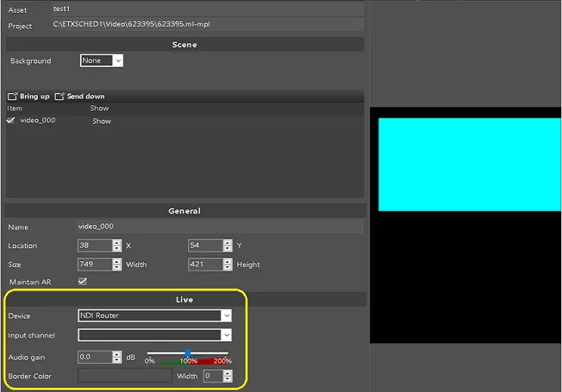Expand the Input channel dropdown
562x392 pixels.
[x=154, y=336]
